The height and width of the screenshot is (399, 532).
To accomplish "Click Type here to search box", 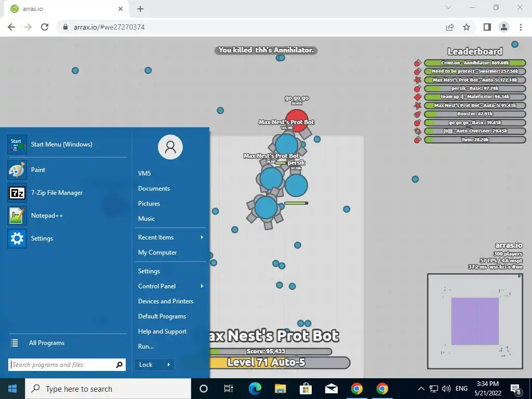I will click(108, 389).
